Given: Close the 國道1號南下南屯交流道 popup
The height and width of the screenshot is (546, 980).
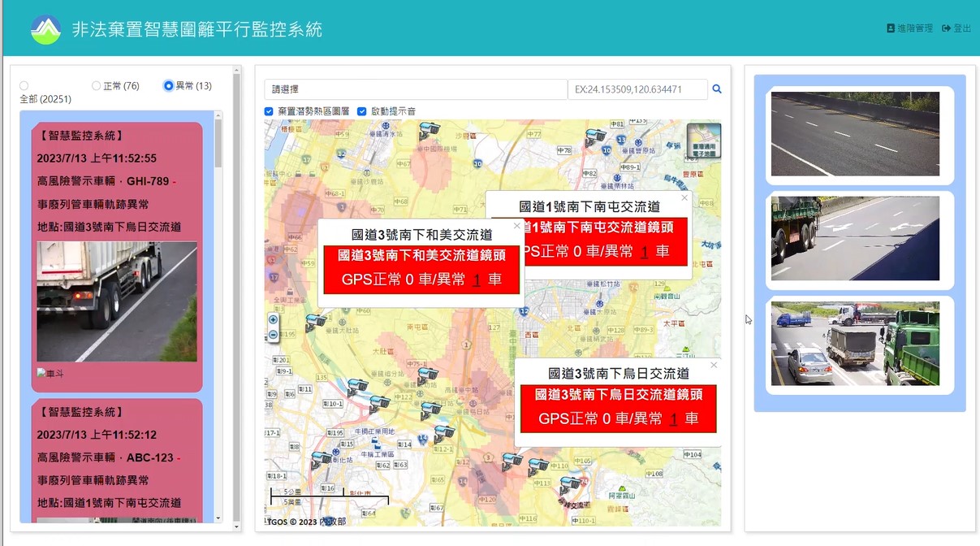Looking at the screenshot, I should tap(684, 197).
